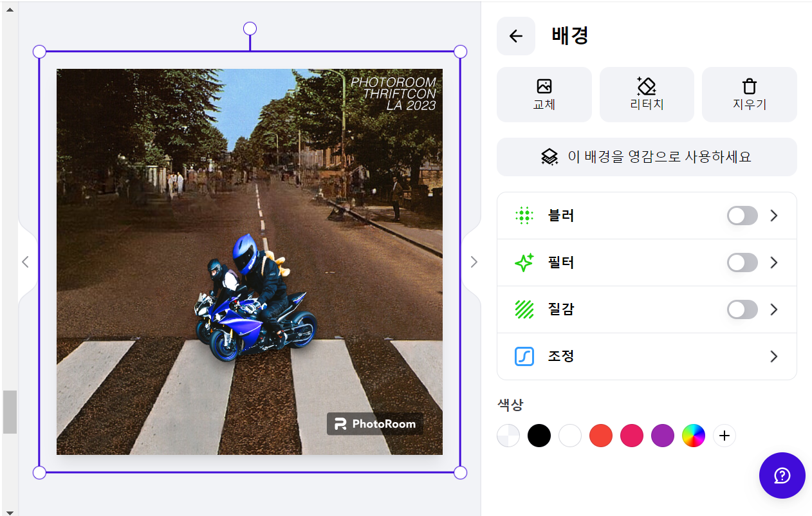Viewport: 812px width, 516px height.
Task: Click the PHOTOROOM THRIFTCON LA 2023 text
Action: click(393, 94)
